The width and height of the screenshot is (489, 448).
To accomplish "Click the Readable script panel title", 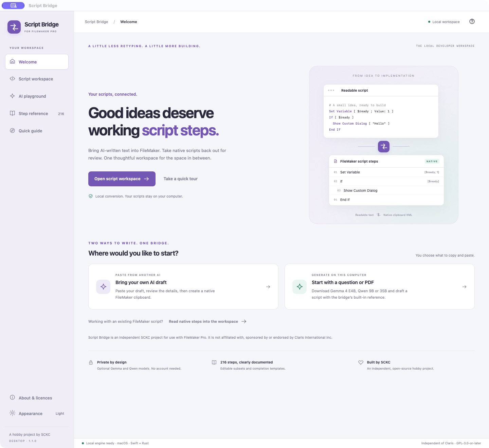I will point(355,90).
